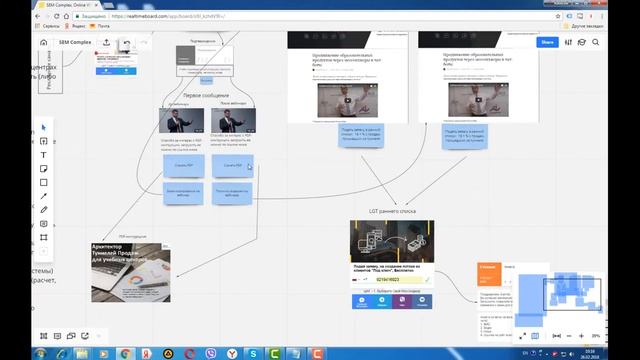Open the Яндекс bookmark
The image size is (640, 360).
tap(75, 26)
